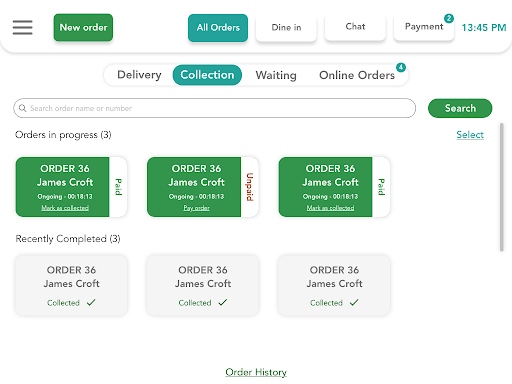
Task: Click the vertical scrollbar on the right
Action: (x=502, y=187)
